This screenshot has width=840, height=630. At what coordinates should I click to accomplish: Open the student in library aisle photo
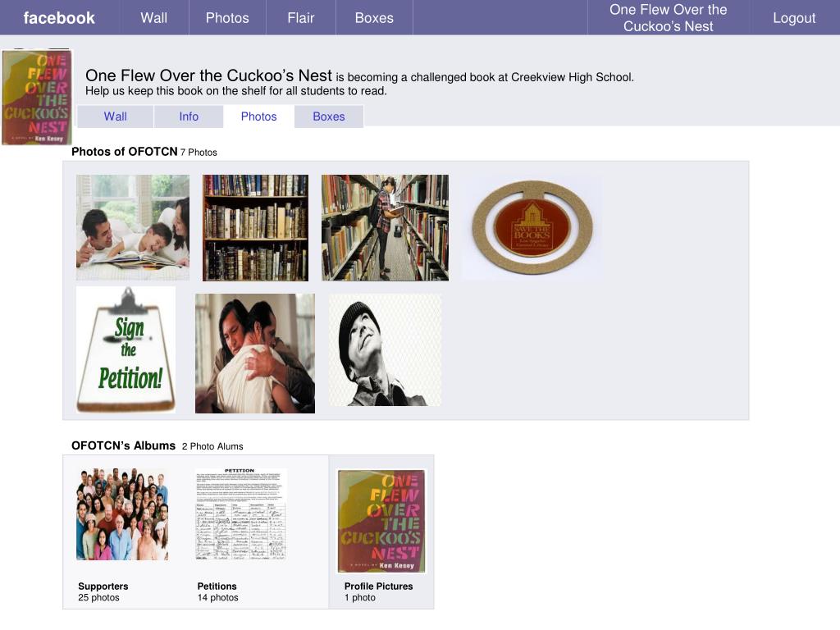click(x=386, y=228)
